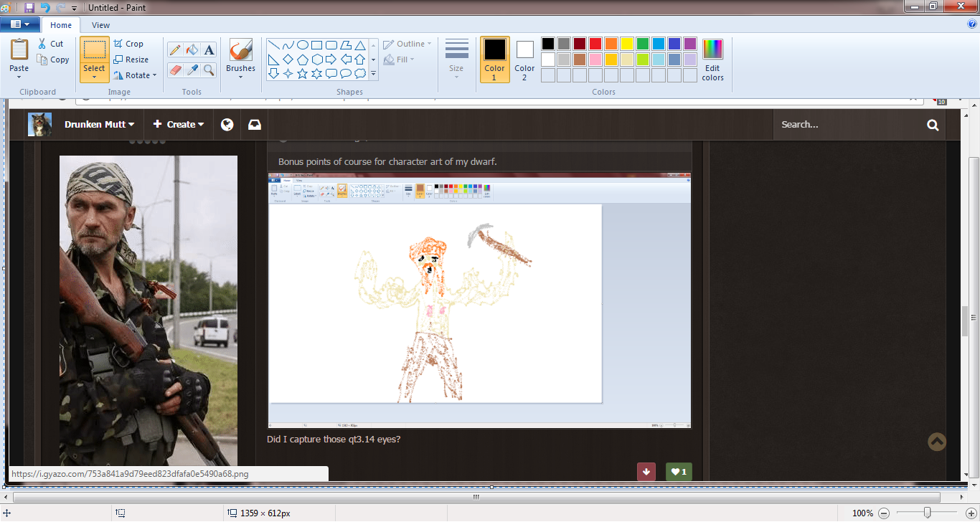Choose the Line shape
The image size is (980, 522).
[x=274, y=44]
